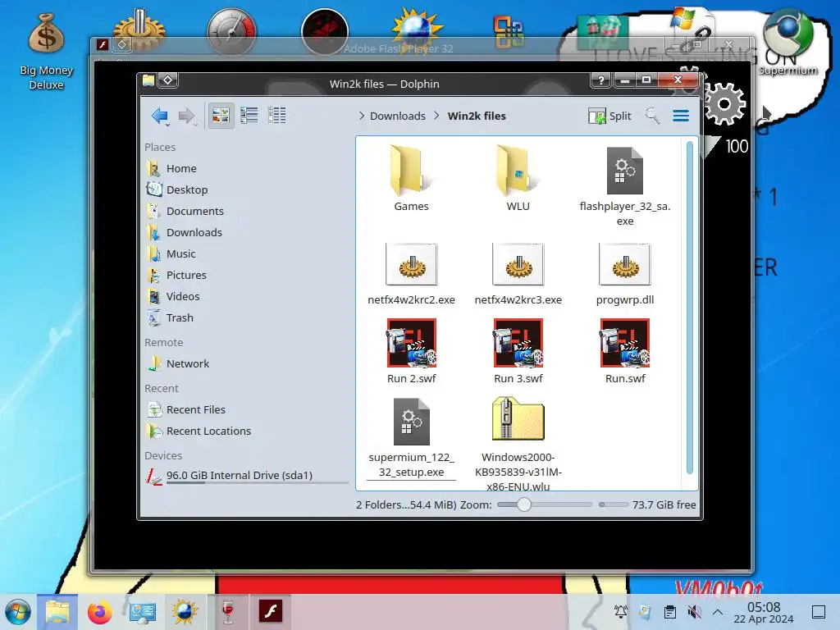Image resolution: width=840 pixels, height=630 pixels.
Task: Open file manager from taskbar
Action: pyautogui.click(x=57, y=612)
